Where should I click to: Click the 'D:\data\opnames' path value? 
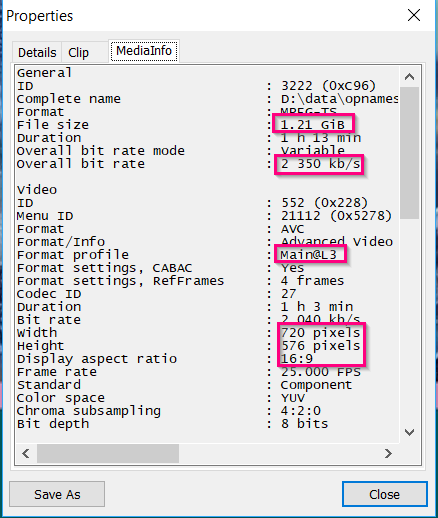point(339,99)
